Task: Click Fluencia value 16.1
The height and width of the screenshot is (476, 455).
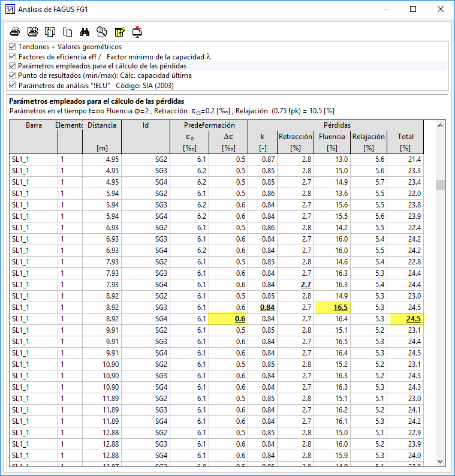Action: tap(342, 421)
